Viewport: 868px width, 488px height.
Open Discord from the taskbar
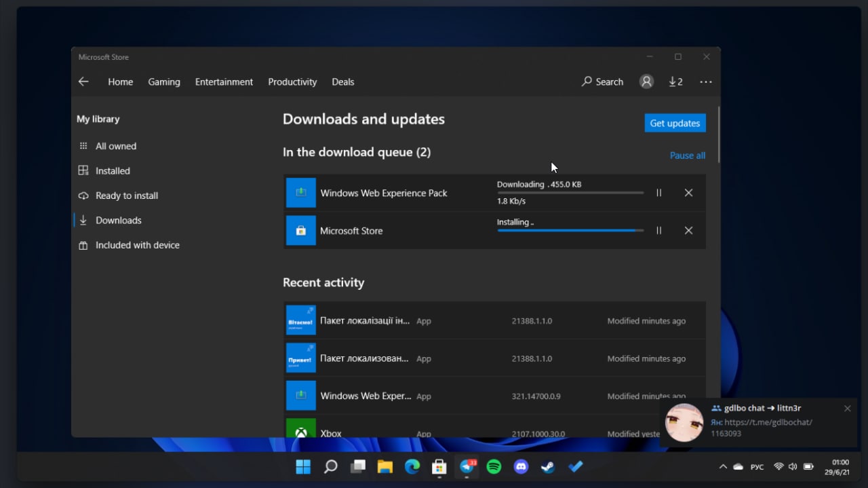coord(521,467)
